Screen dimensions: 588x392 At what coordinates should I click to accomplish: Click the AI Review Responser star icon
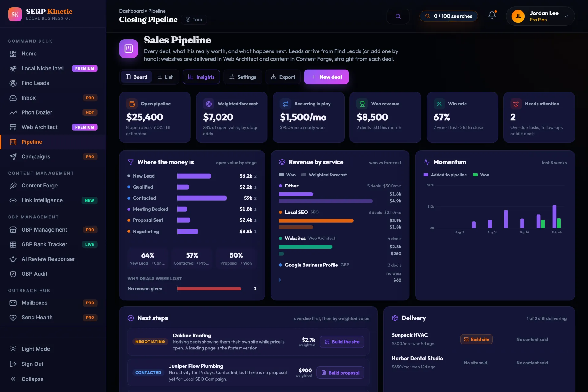(13, 259)
